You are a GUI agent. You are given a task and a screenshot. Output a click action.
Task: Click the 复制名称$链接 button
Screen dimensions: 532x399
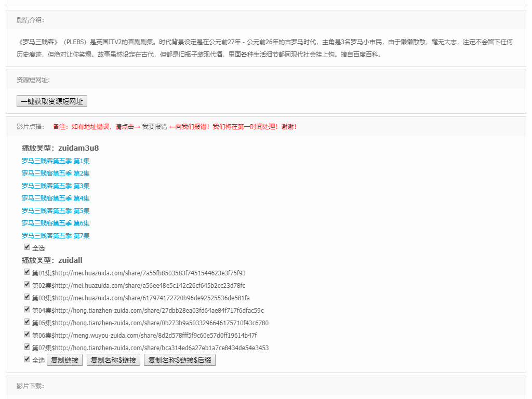tap(113, 360)
